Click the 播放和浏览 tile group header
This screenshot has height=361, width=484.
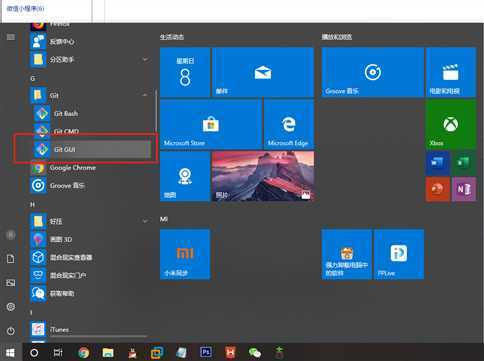coord(337,37)
